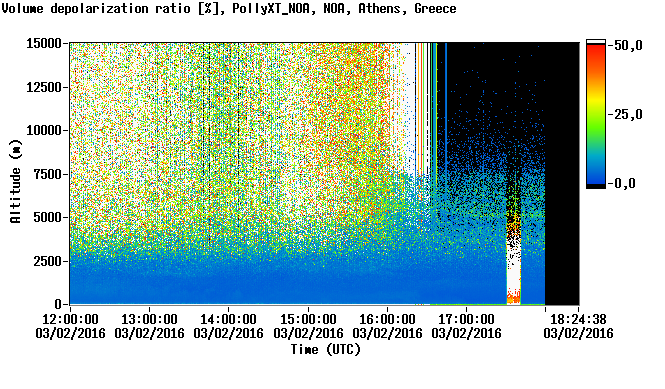This screenshot has width=665, height=389.
Task: Click the 17:00:00 time axis label
Action: [467, 319]
